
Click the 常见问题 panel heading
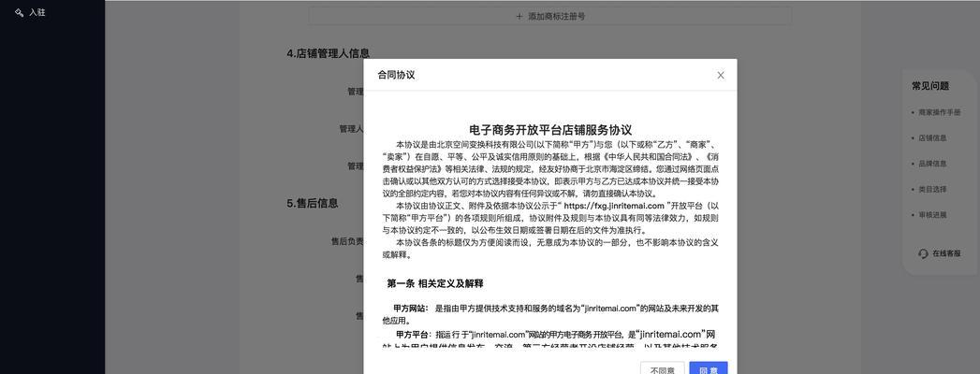tap(930, 86)
